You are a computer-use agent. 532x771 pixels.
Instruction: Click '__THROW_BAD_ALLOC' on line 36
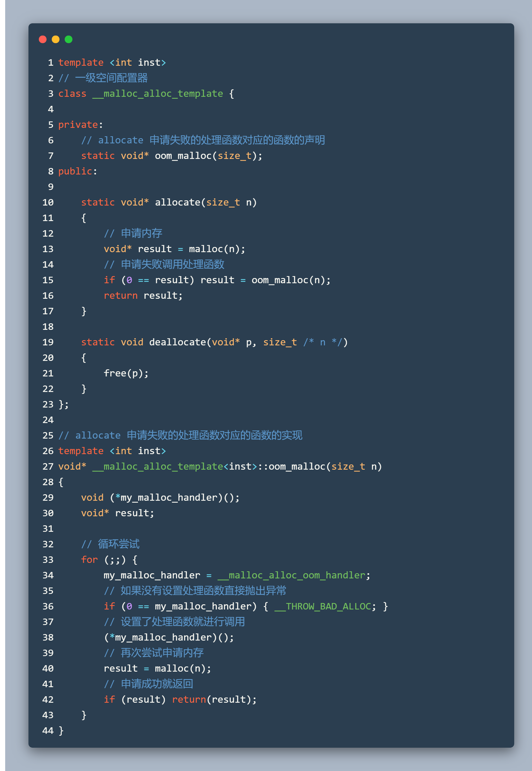click(323, 607)
